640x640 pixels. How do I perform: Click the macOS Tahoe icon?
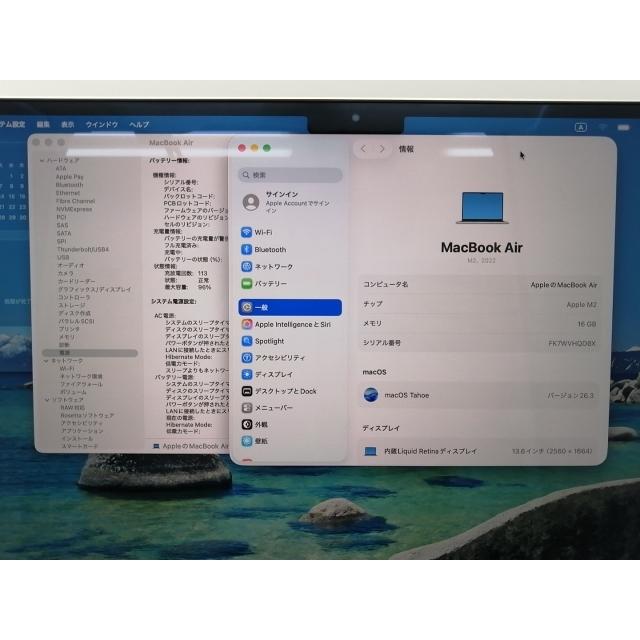tap(371, 395)
